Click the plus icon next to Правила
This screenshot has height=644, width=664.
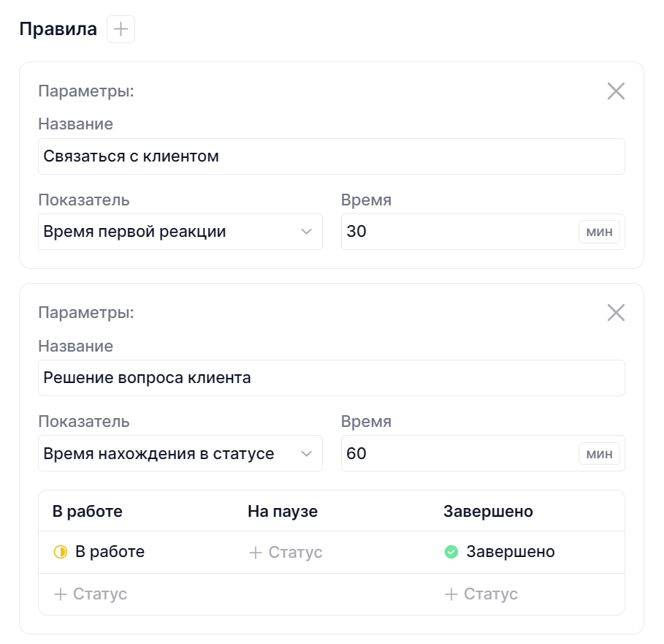point(121,29)
